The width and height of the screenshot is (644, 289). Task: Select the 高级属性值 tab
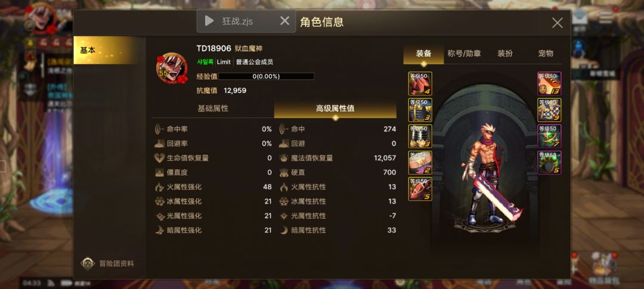(335, 109)
